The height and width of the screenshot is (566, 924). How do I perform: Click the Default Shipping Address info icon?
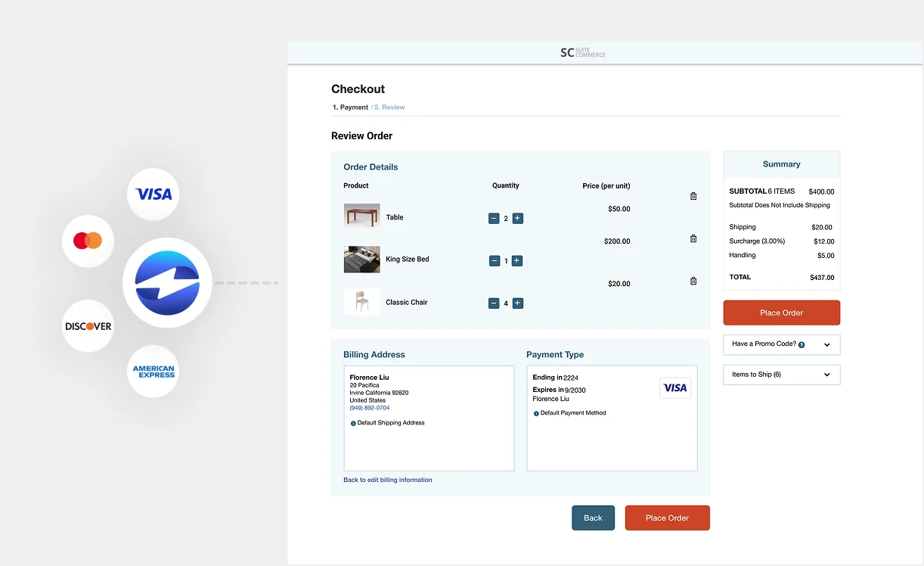(x=353, y=423)
